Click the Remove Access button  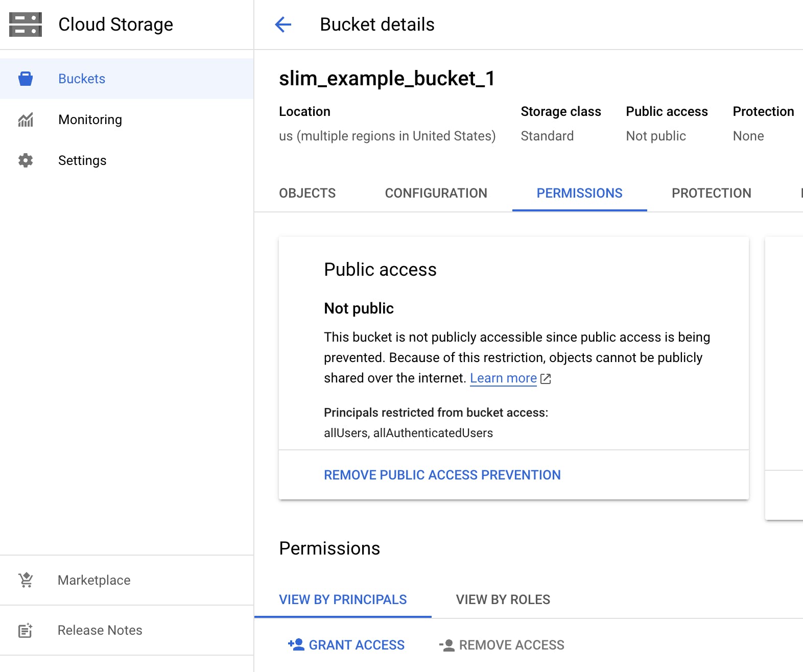pyautogui.click(x=502, y=645)
